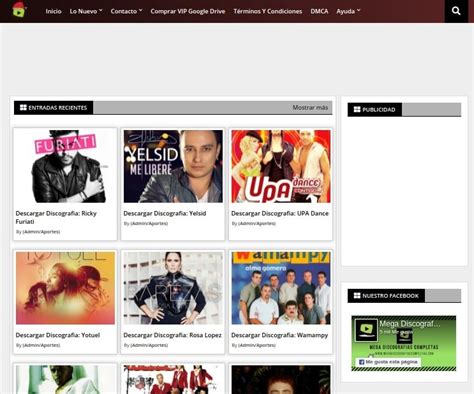This screenshot has height=394, width=474.
Task: Go to the Inicio menu item
Action: click(x=53, y=11)
